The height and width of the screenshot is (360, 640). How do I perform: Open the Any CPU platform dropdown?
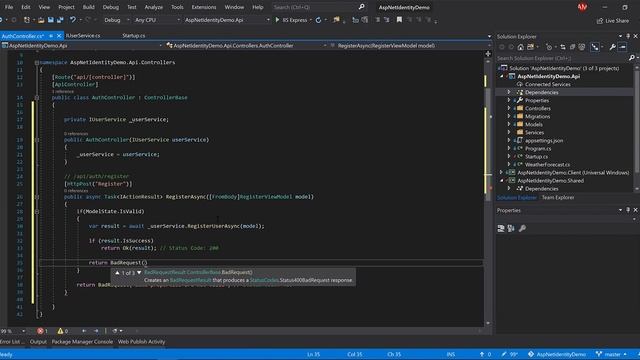(157, 20)
